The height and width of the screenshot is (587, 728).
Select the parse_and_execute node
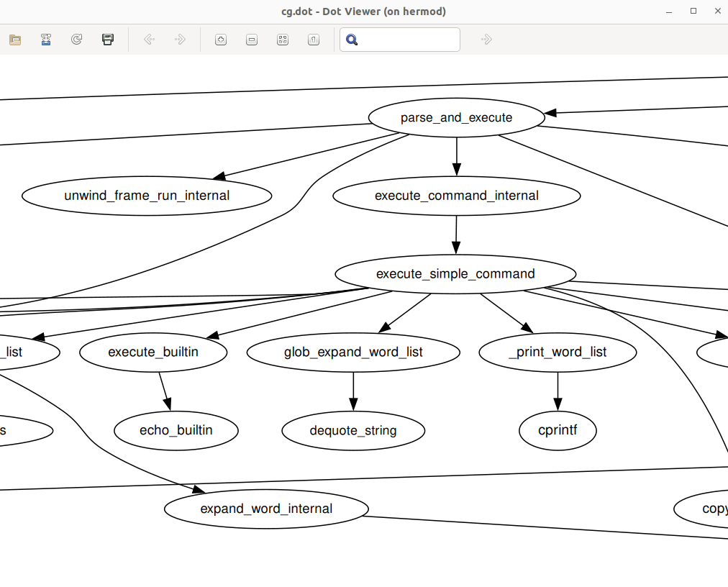(456, 118)
